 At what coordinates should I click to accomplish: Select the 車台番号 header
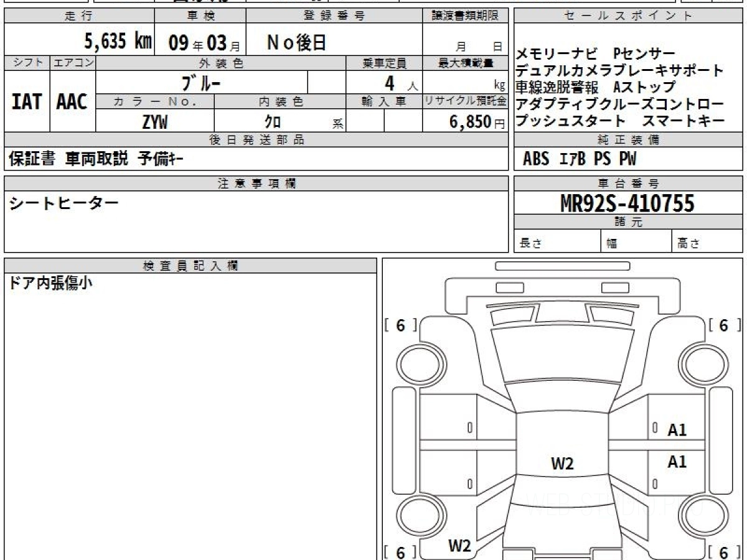(628, 184)
